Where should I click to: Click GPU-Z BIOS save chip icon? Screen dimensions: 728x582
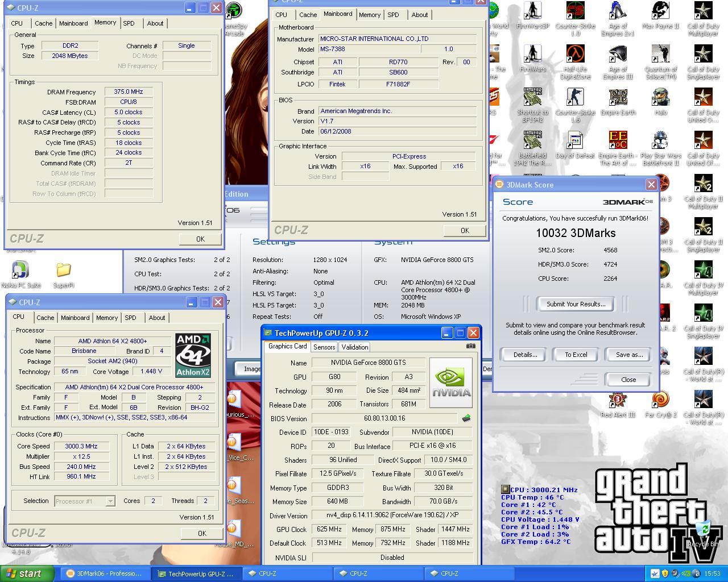pyautogui.click(x=466, y=418)
